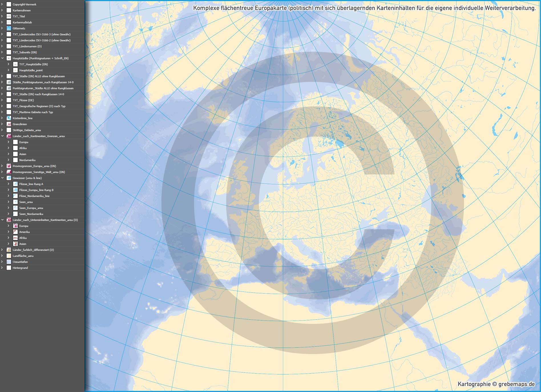Expand the Copyright-Vermerk layer

tap(2, 4)
